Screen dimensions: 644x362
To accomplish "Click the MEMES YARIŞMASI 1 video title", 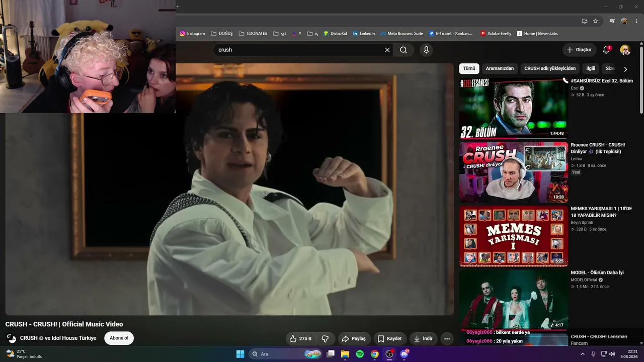I will coord(601,212).
